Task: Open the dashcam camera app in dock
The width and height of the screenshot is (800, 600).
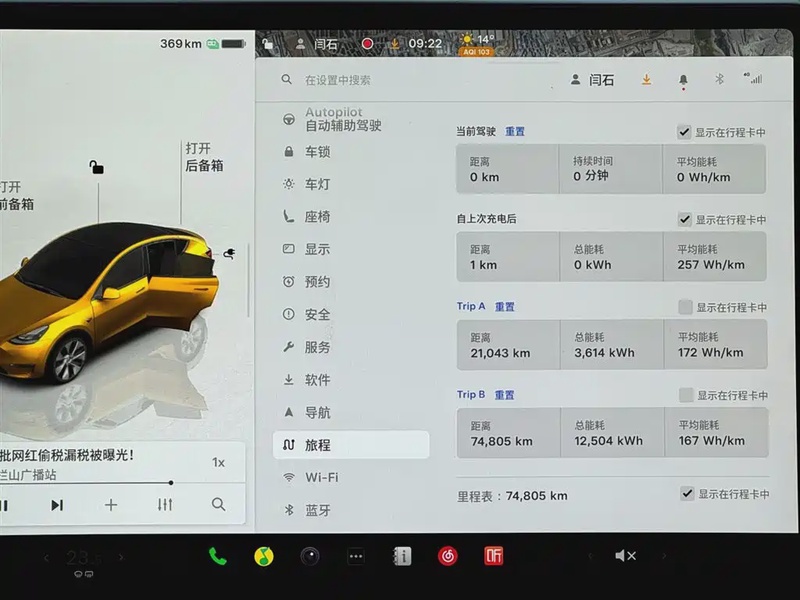Action: click(x=310, y=556)
